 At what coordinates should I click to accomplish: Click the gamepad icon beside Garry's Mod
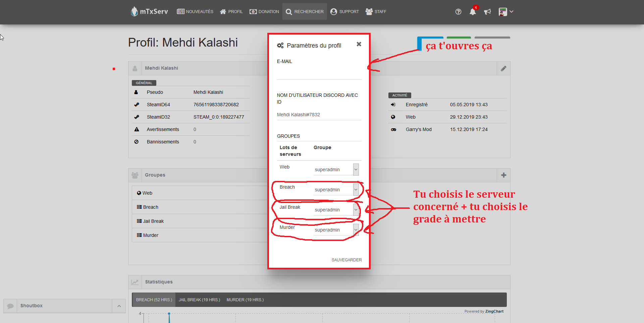[393, 129]
